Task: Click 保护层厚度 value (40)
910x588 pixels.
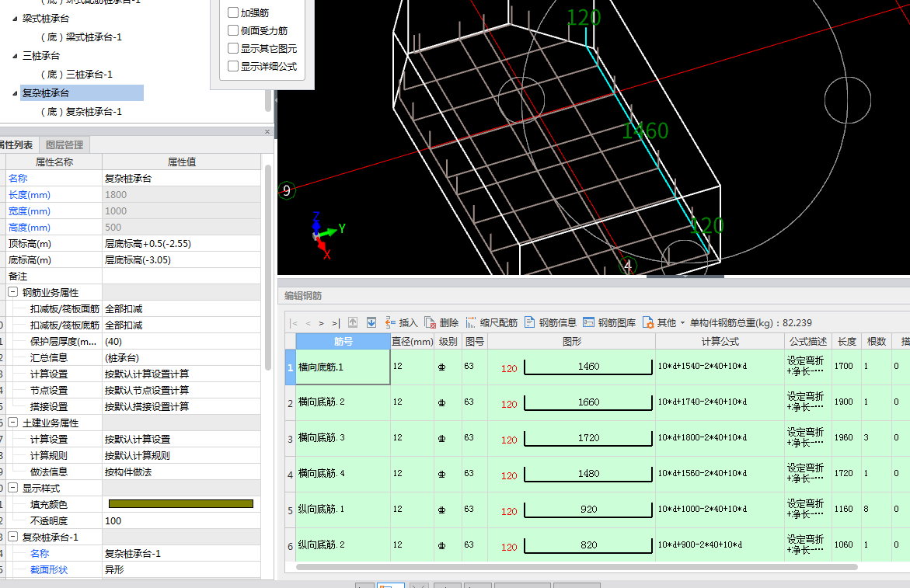Action: 181,342
